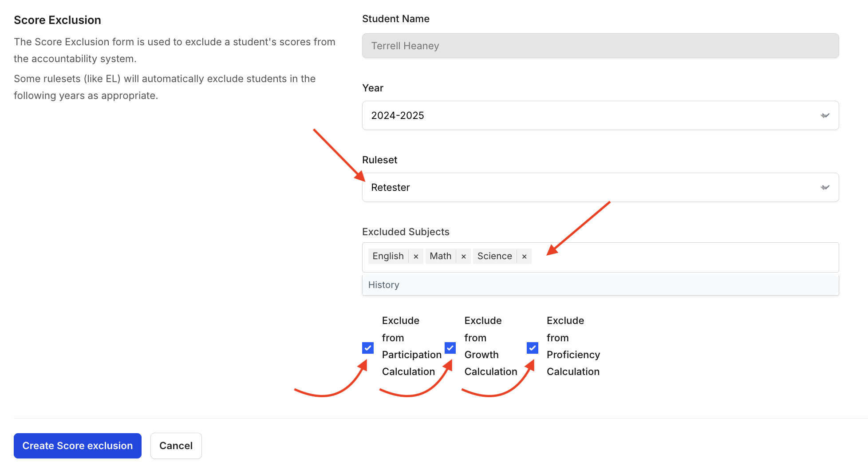Click the English tag label
This screenshot has height=474, width=868.
[x=388, y=256]
